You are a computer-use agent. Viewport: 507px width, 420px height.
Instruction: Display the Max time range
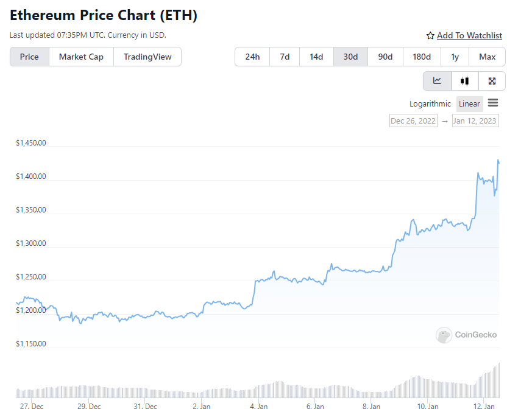point(487,57)
